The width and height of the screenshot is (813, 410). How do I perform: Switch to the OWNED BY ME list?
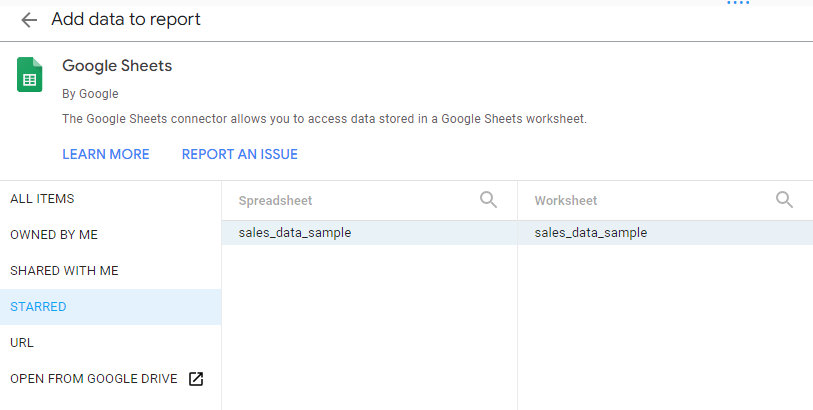pos(54,235)
